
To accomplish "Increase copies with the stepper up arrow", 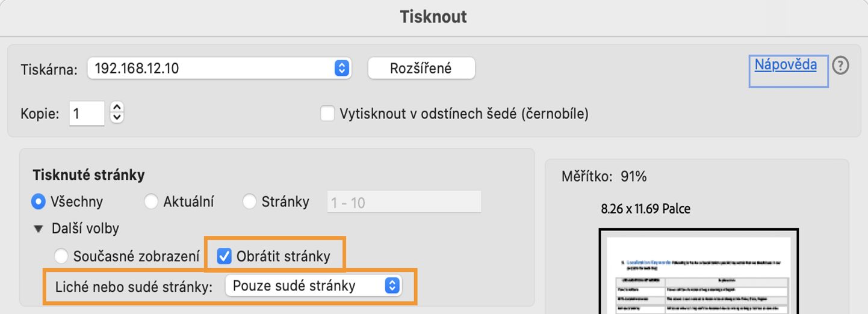I will coord(117,107).
